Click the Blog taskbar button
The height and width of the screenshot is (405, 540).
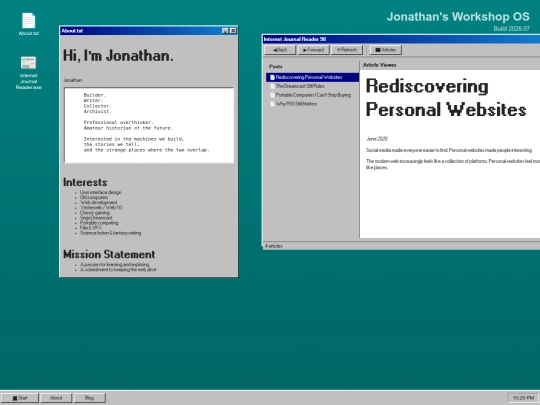[x=90, y=398]
